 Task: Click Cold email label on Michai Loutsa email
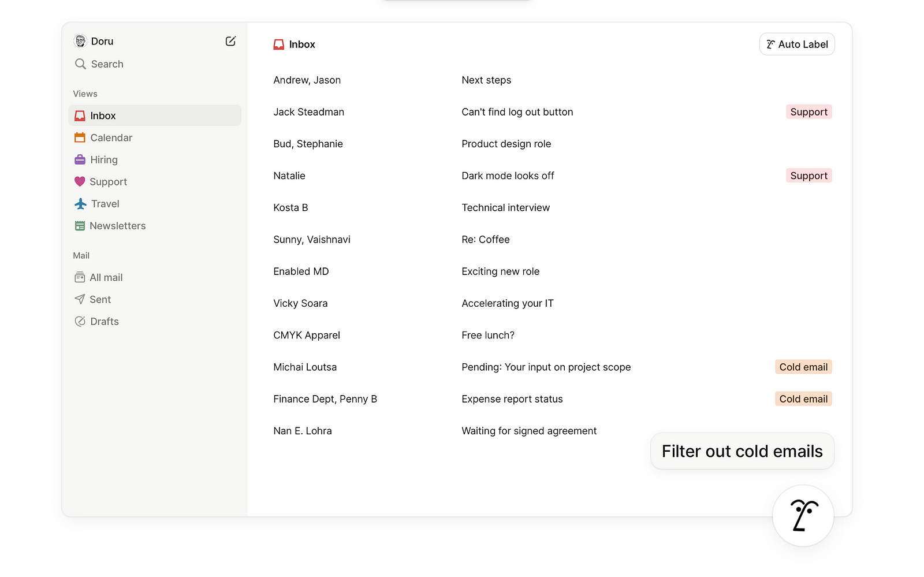pyautogui.click(x=803, y=367)
